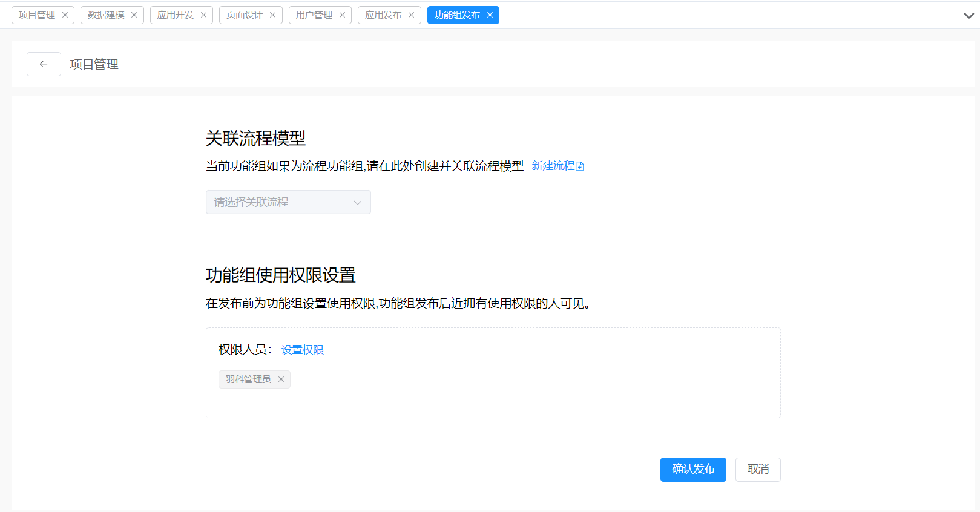
Task: Close the 页面设计 tab
Action: pyautogui.click(x=272, y=15)
